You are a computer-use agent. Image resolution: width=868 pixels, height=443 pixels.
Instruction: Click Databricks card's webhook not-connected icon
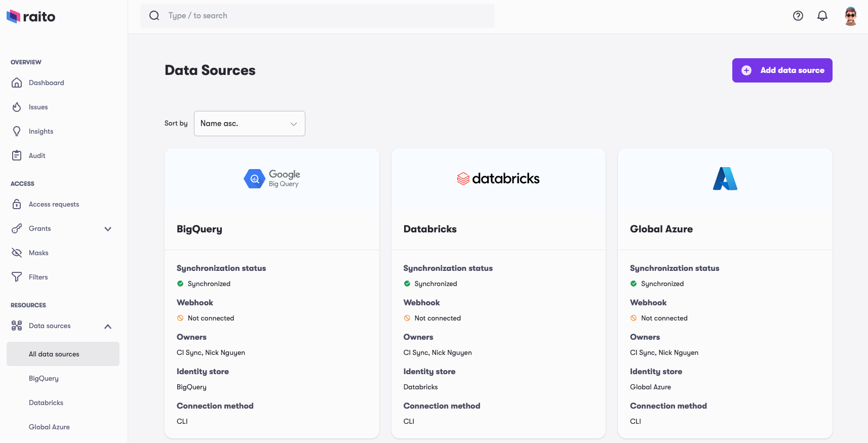407,318
